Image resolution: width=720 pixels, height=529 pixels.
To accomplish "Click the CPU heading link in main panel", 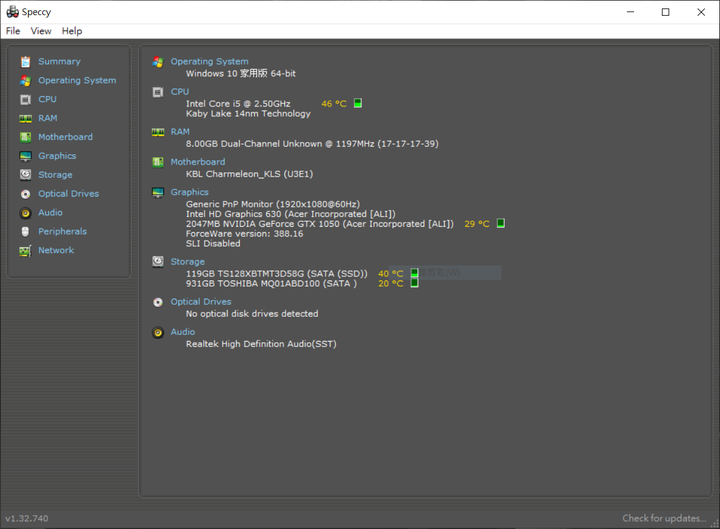I will (180, 92).
